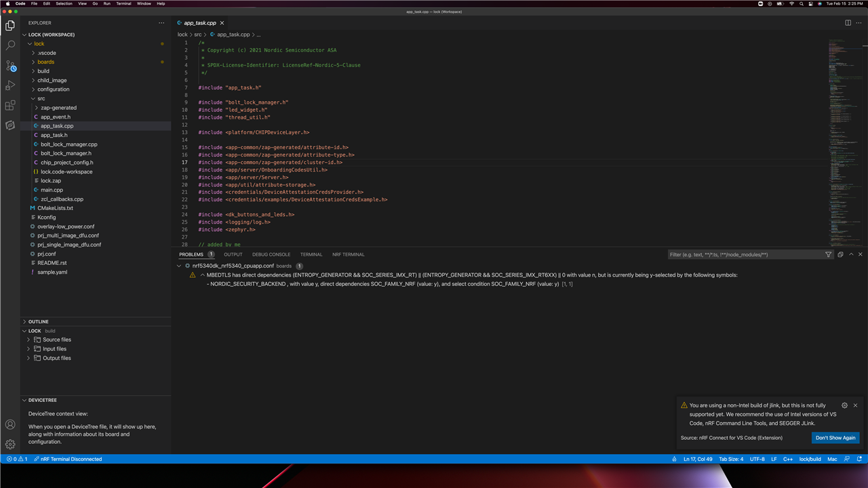
Task: Switch to the TERMINAL tab
Action: tap(311, 254)
